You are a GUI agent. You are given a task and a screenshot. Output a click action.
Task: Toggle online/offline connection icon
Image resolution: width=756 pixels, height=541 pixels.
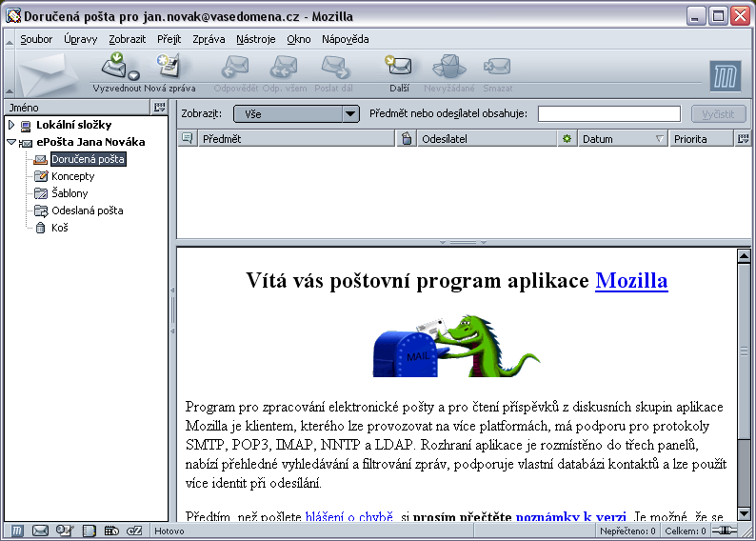coord(725,531)
